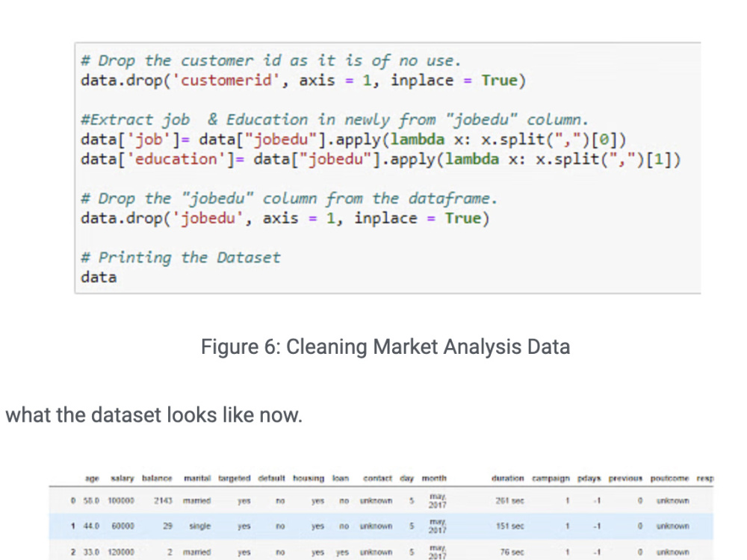Select the 'targeted' column header
Image resolution: width=747 pixels, height=560 pixels.
click(235, 478)
